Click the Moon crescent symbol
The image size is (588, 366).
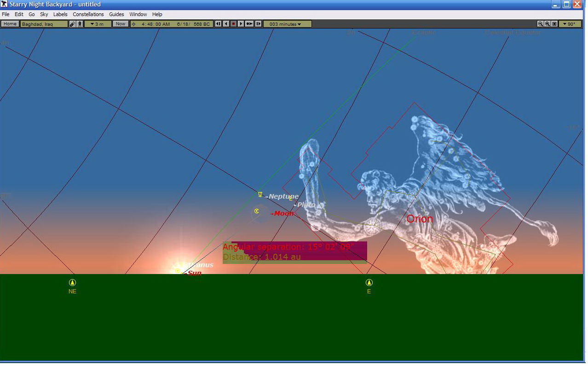pos(257,211)
